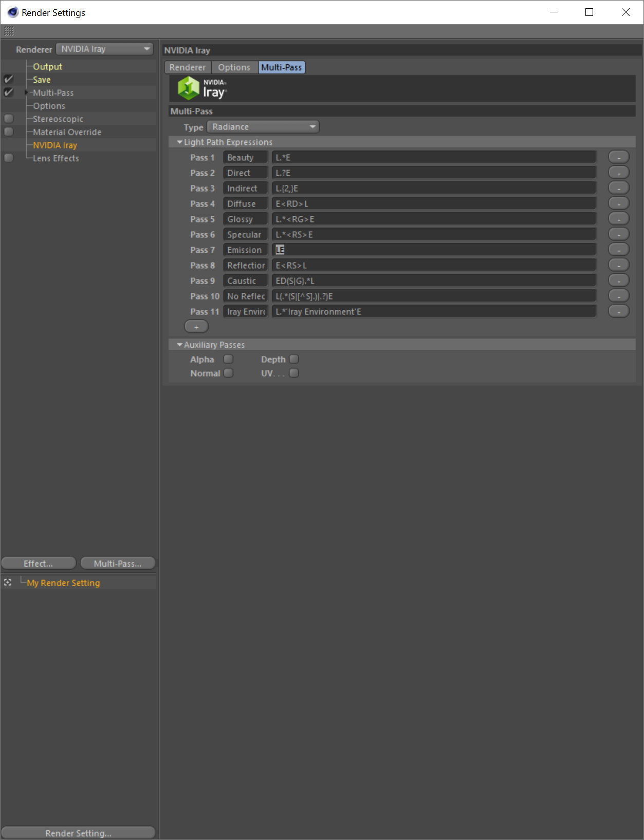Collapse the Auxiliary Passes section
This screenshot has width=644, height=840.
coord(179,345)
